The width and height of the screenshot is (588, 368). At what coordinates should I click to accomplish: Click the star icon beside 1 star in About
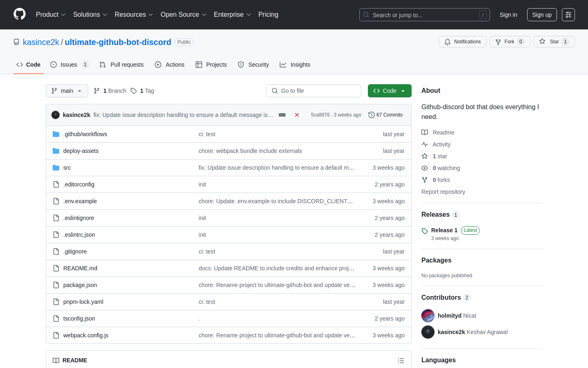point(425,156)
